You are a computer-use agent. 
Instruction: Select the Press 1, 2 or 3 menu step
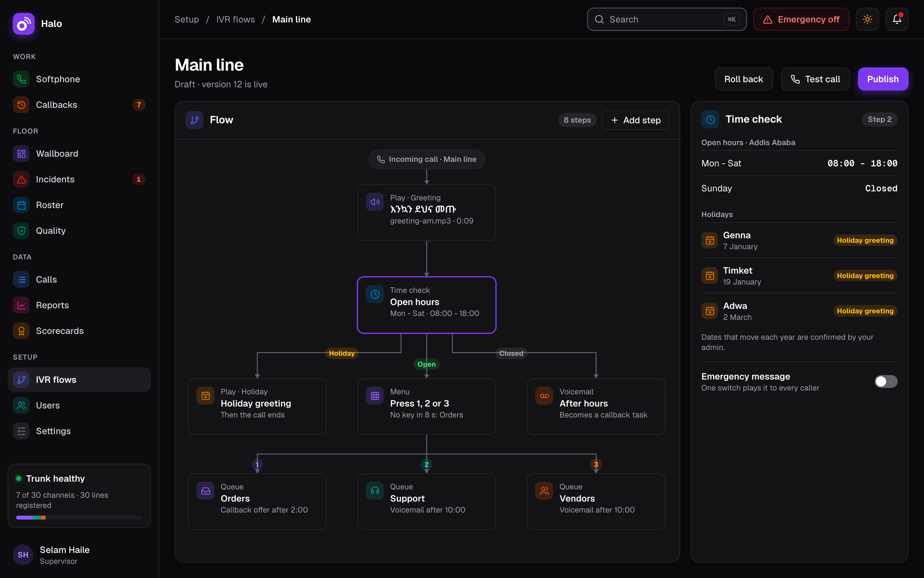(426, 406)
